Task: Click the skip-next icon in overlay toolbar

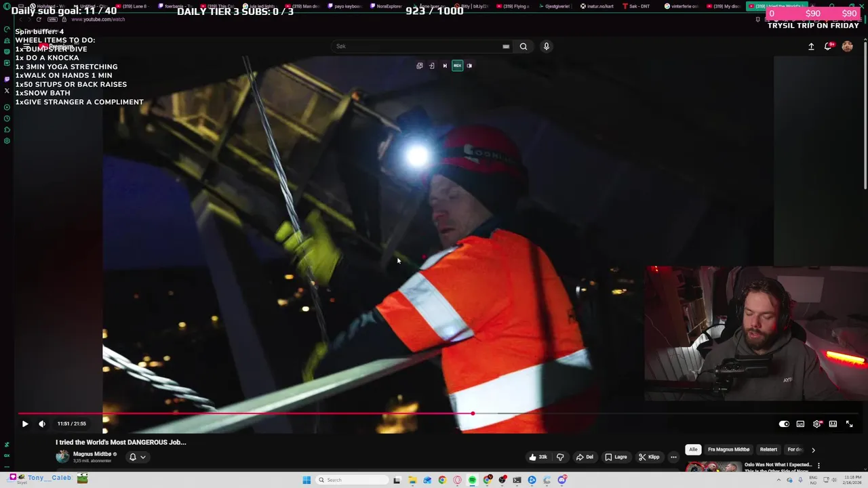Action: point(445,66)
